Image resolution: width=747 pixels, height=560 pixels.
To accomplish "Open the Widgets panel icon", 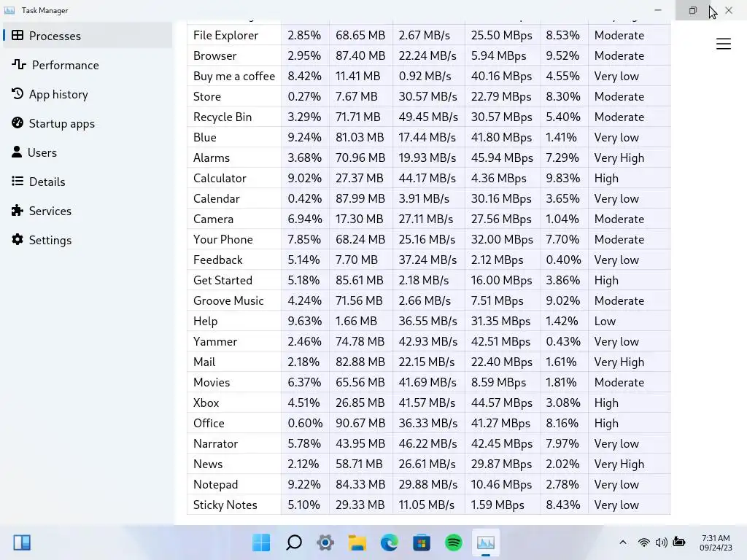I will (x=22, y=542).
